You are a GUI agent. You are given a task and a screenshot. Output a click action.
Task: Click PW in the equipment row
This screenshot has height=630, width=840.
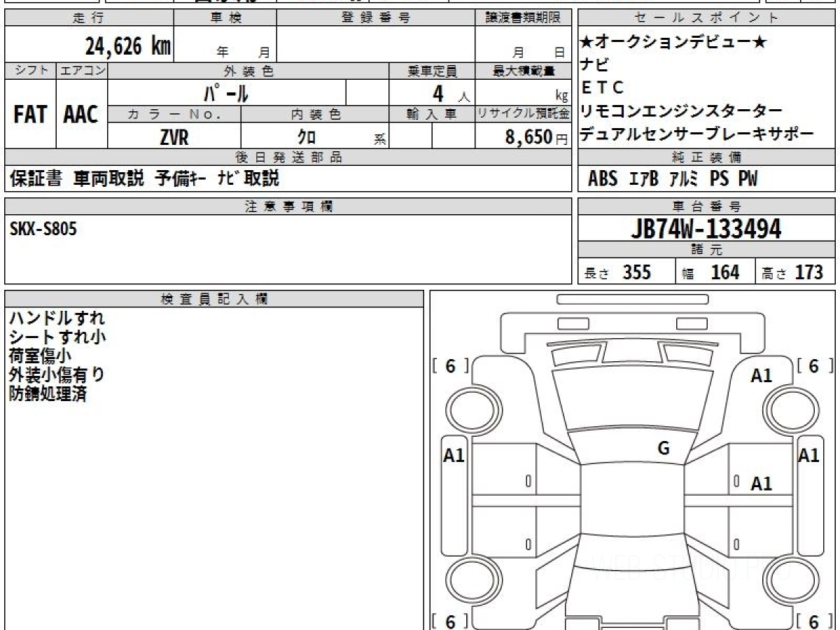tap(748, 179)
